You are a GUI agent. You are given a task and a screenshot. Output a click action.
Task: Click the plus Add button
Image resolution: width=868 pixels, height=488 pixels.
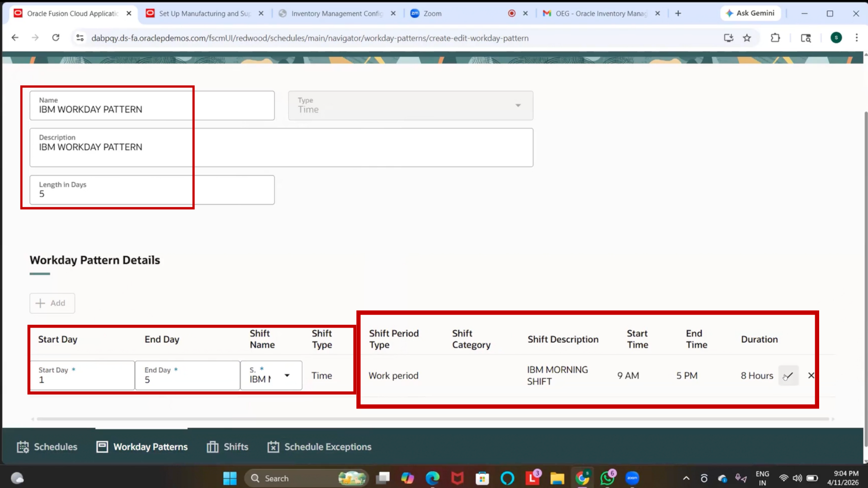coord(52,303)
